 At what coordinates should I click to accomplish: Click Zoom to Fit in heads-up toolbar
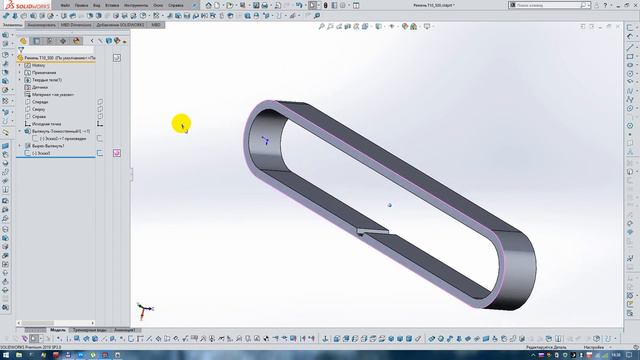click(321, 27)
